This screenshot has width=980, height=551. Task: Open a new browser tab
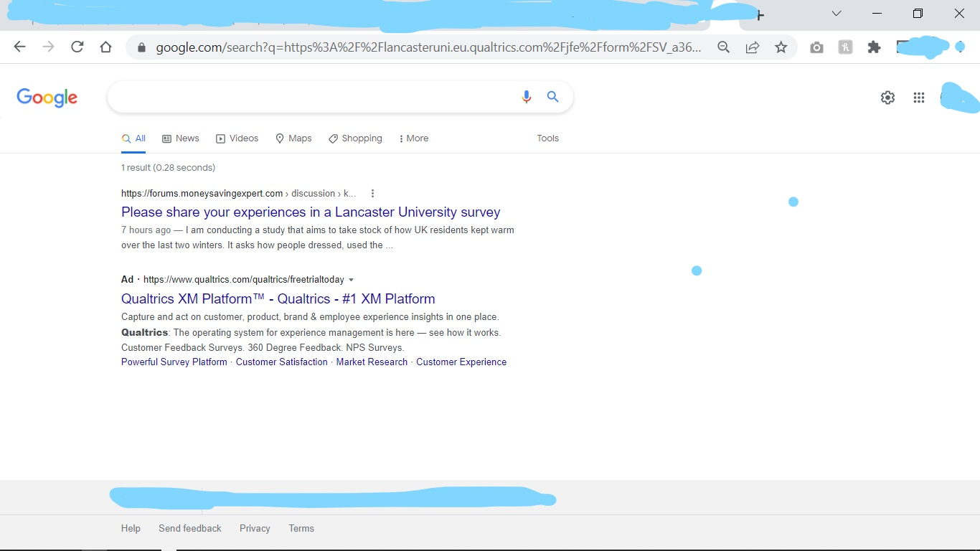pos(760,15)
